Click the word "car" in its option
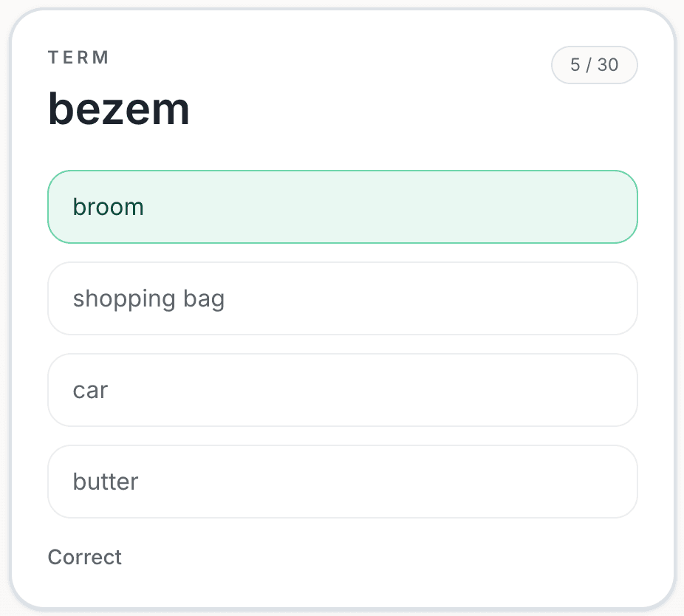684x616 pixels. 90,390
